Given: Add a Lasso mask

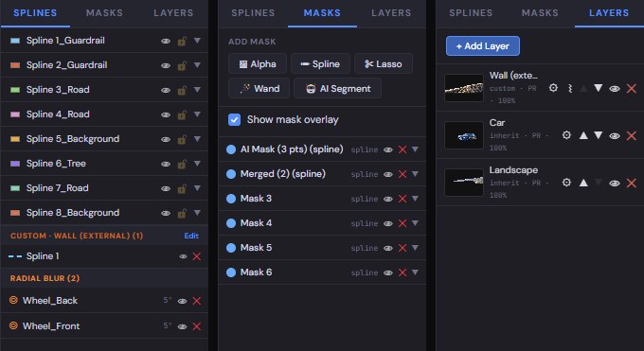Looking at the screenshot, I should pyautogui.click(x=384, y=64).
